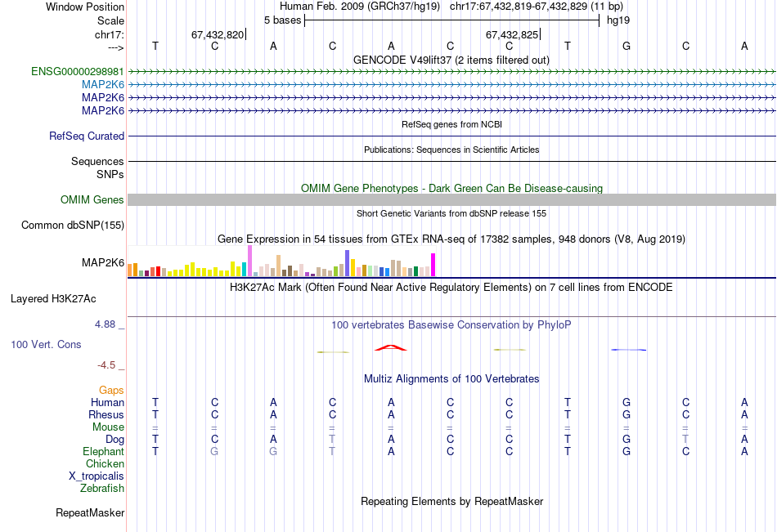
Task: Click the X_tropicalis species row label
Action: [x=97, y=476]
